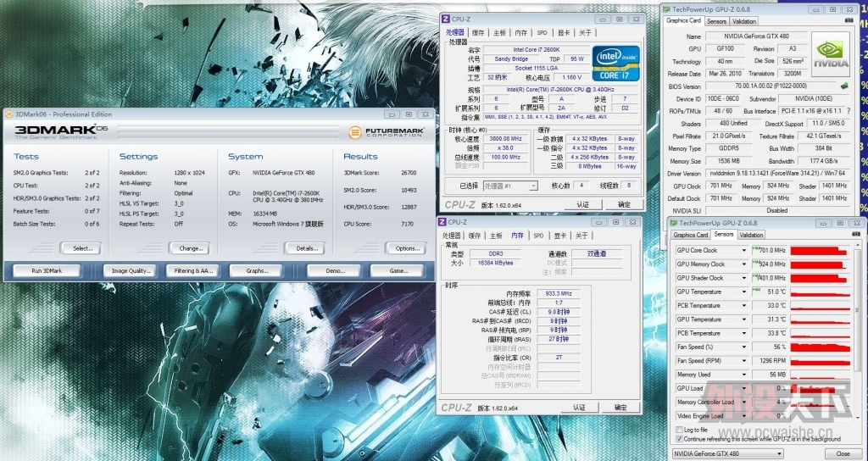Switch to Sensors tab in GPU-Z Graphics Card window
The width and height of the screenshot is (868, 461).
(716, 21)
